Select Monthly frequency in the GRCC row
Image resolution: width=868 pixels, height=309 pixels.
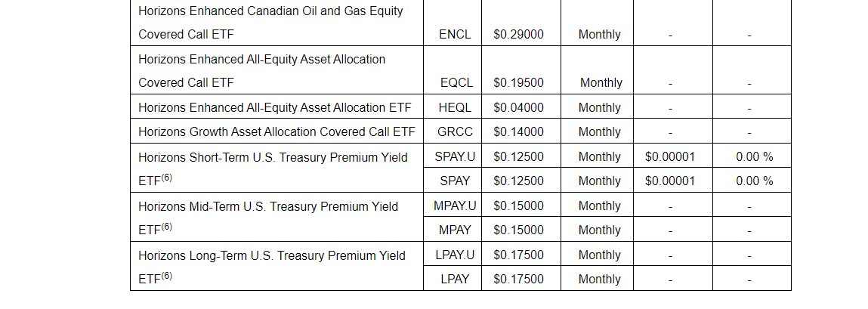(599, 131)
